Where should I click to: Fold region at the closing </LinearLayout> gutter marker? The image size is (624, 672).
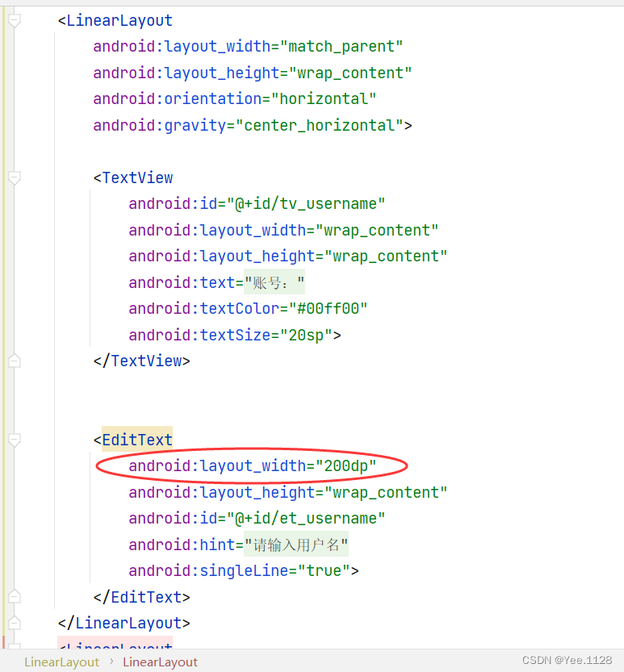pyautogui.click(x=15, y=623)
